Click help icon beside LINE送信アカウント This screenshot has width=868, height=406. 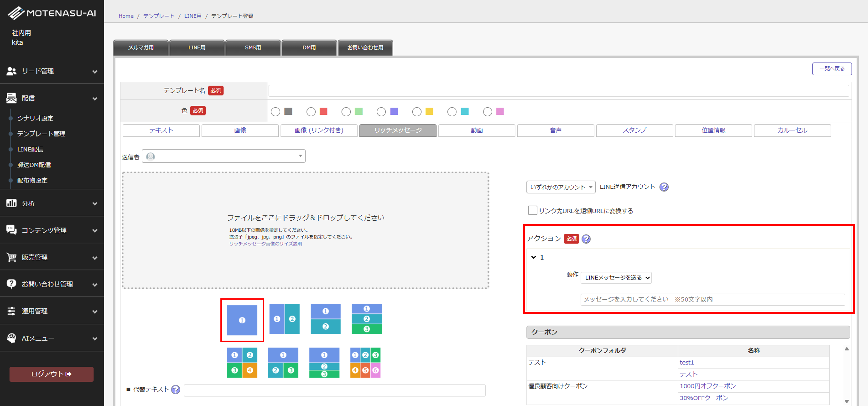tap(664, 187)
